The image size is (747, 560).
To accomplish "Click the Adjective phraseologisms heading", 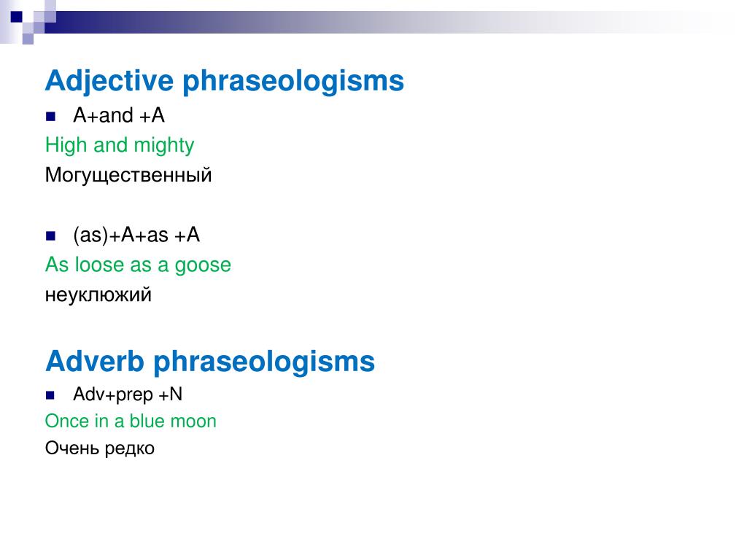I will (225, 81).
